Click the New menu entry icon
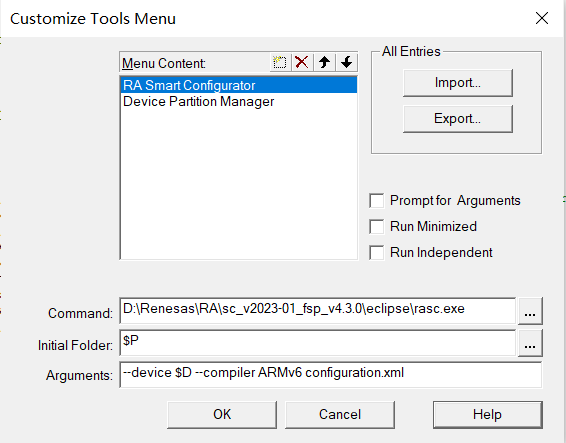 click(280, 62)
